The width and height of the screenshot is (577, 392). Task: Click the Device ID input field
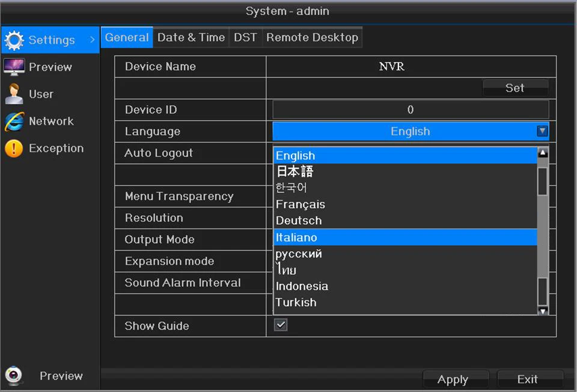411,109
